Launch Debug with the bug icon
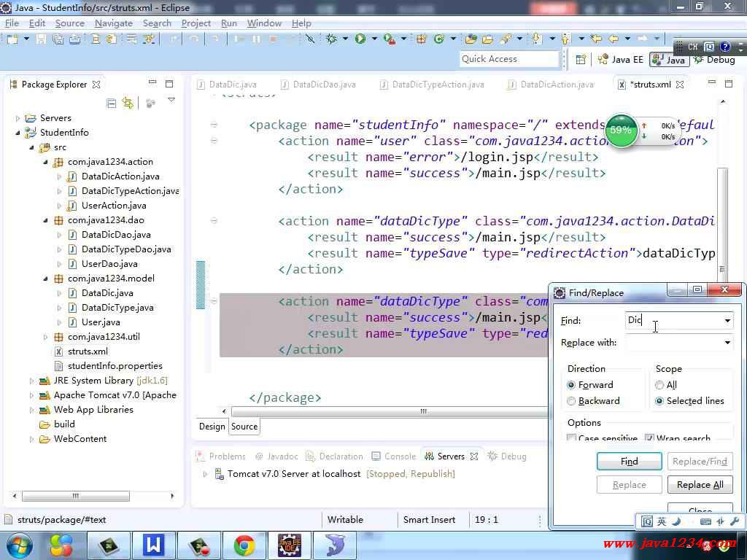 click(x=331, y=39)
